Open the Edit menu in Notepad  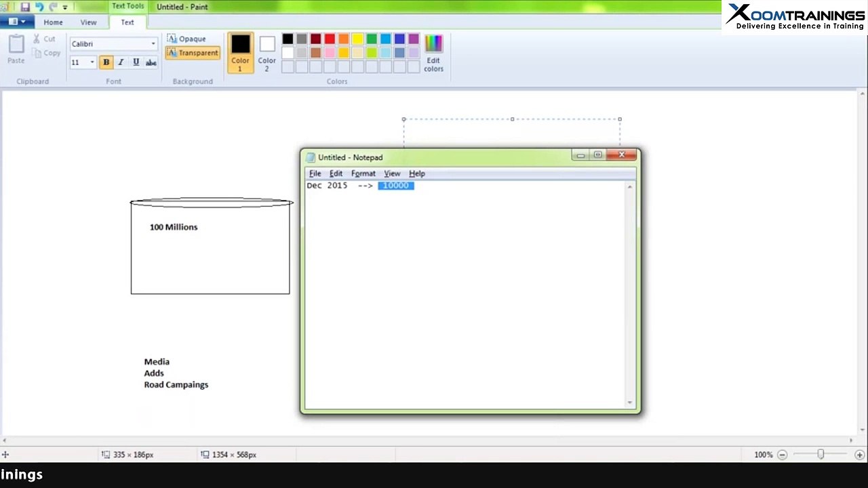[x=336, y=174]
